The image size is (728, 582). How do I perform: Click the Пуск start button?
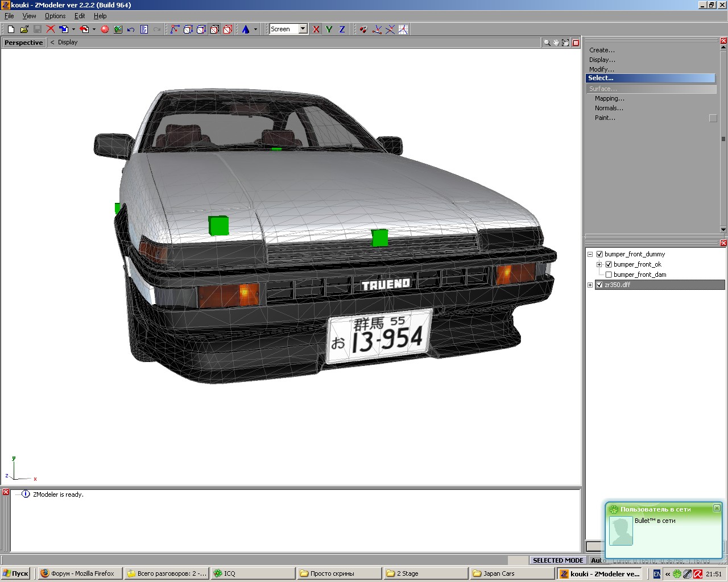coord(16,573)
